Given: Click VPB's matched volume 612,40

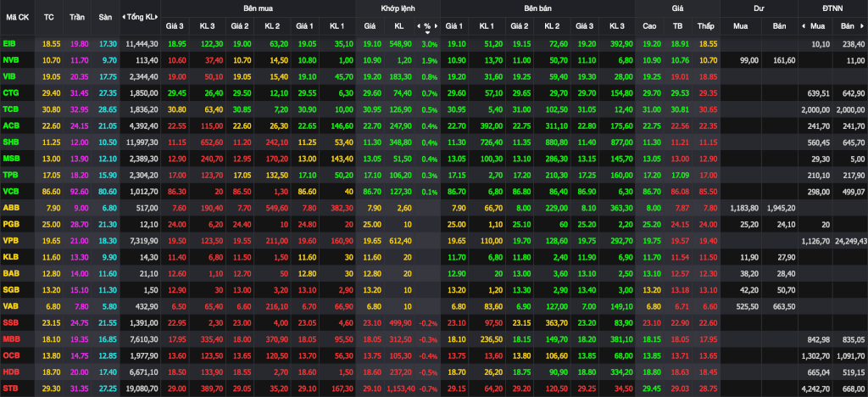Looking at the screenshot, I should [x=402, y=240].
